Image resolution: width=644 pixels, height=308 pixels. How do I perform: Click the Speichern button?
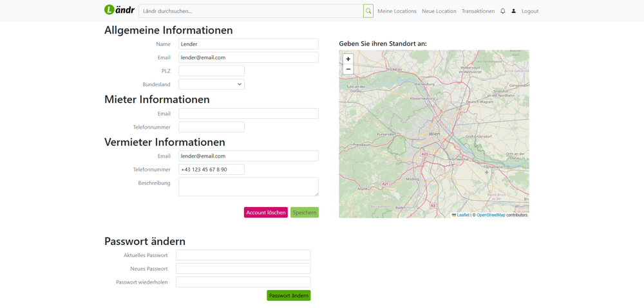pyautogui.click(x=305, y=212)
